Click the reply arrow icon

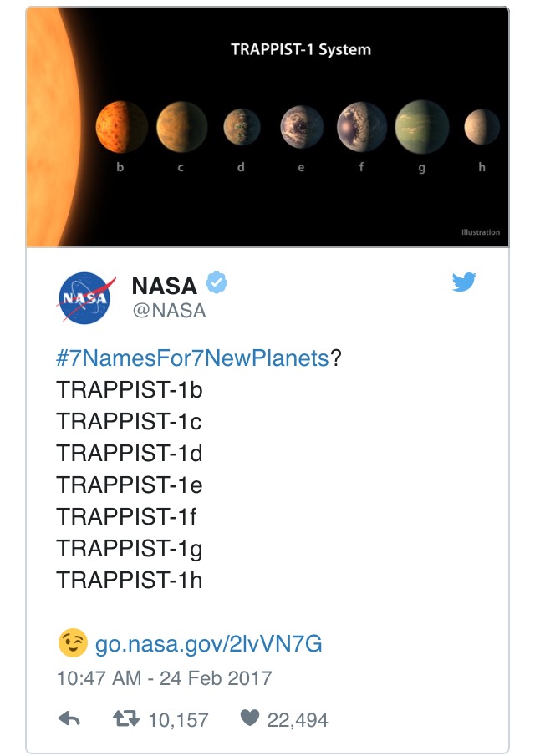[x=69, y=718]
